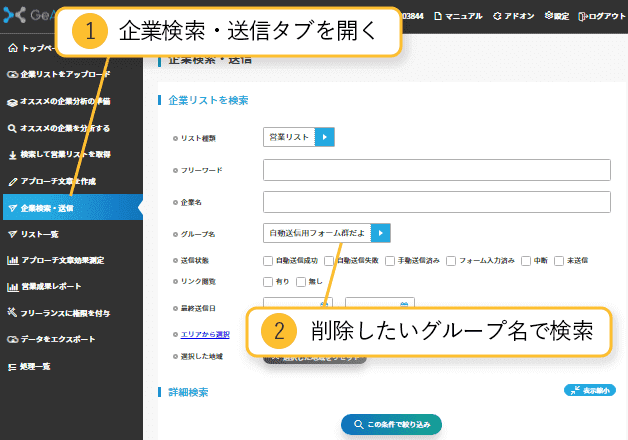Screen dimensions: 628x440
Task: Focus the 企業名 input field
Action: (x=437, y=202)
